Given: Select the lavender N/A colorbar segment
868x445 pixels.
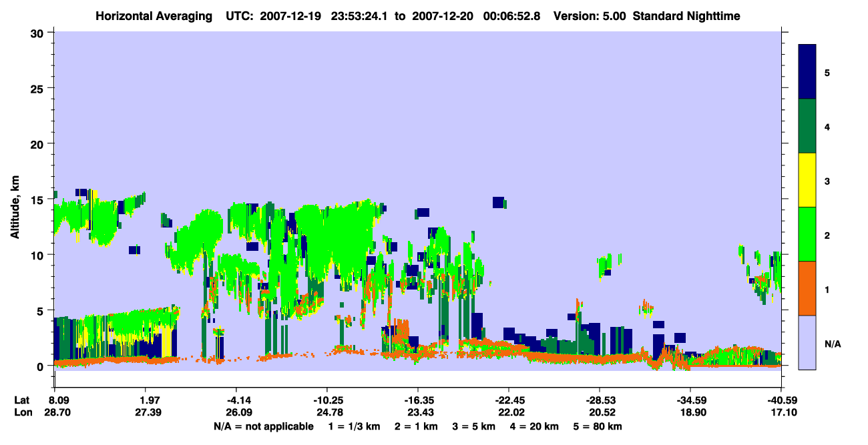Looking at the screenshot, I should point(807,342).
